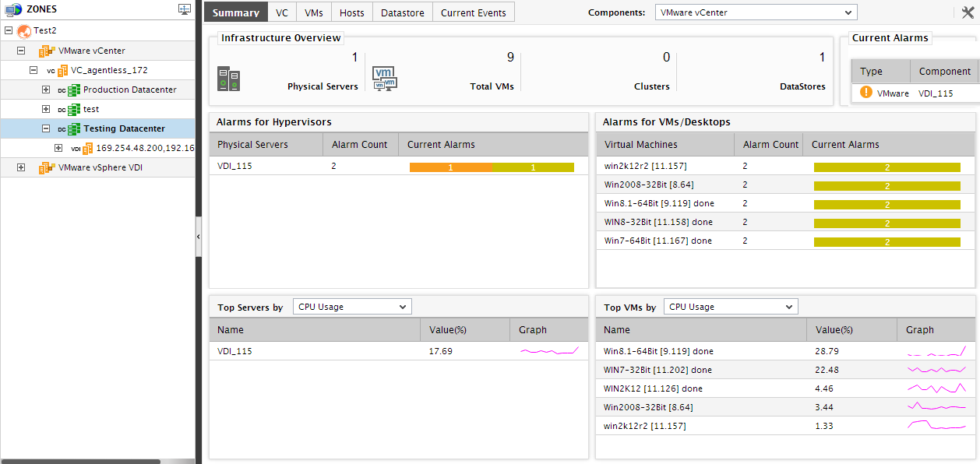Click yellow segment of VDI_115 alarm bar
The image size is (980, 464).
(533, 167)
